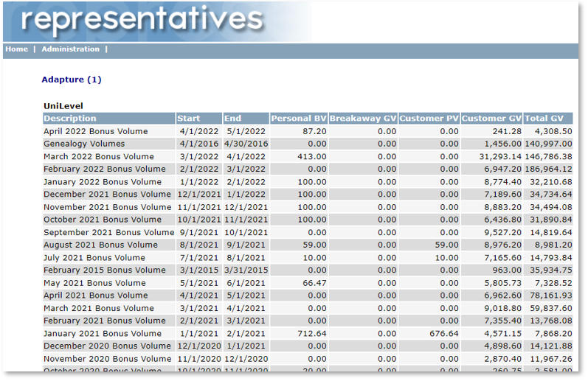
Task: Select the February 2015 Bonus Volume row
Action: (104, 270)
